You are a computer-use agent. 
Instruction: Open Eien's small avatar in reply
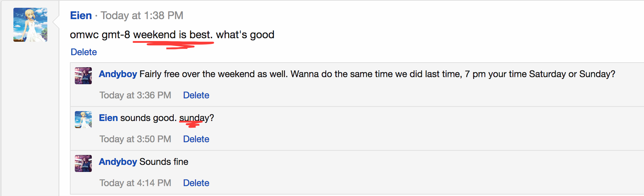tap(83, 120)
